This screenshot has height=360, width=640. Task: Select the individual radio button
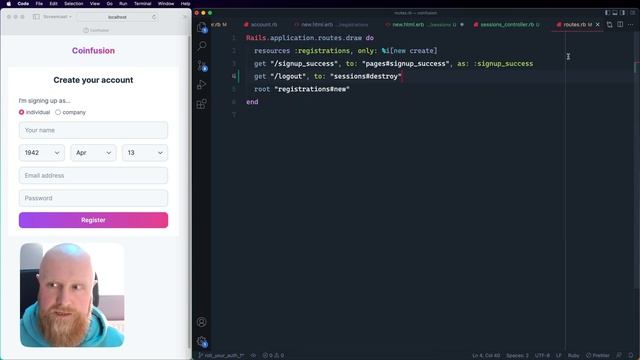[x=21, y=112]
